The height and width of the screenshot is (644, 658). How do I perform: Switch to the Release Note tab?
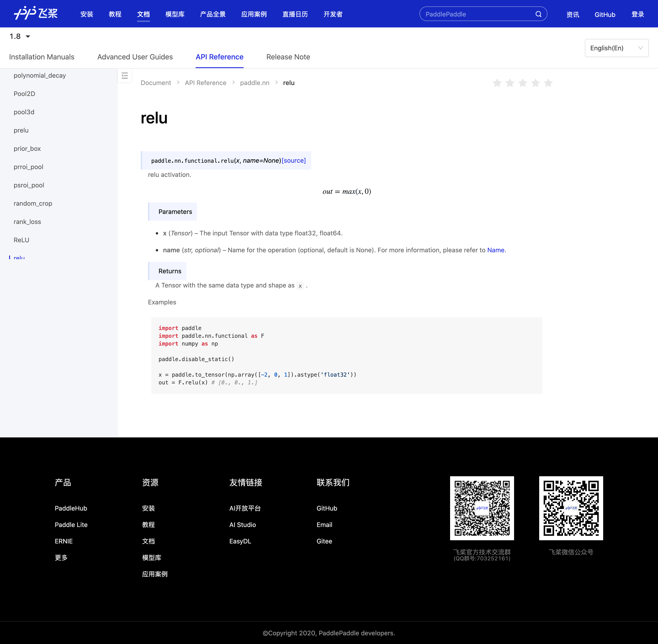pyautogui.click(x=288, y=57)
